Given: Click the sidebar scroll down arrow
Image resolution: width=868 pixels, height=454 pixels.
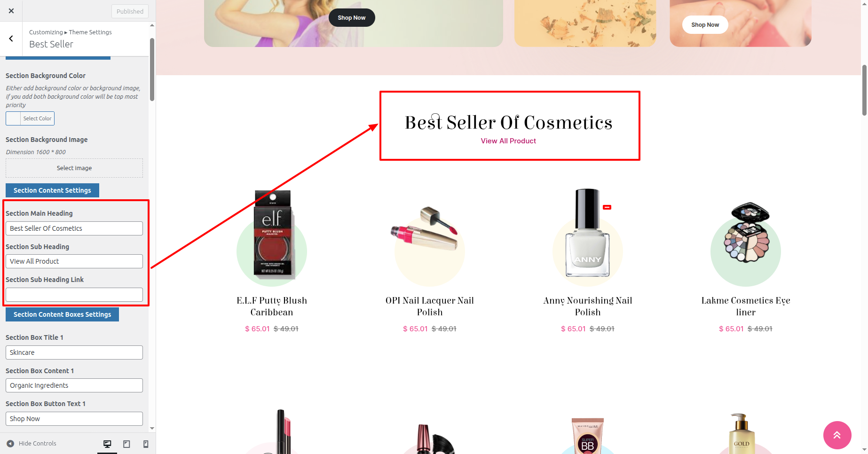Looking at the screenshot, I should point(152,428).
